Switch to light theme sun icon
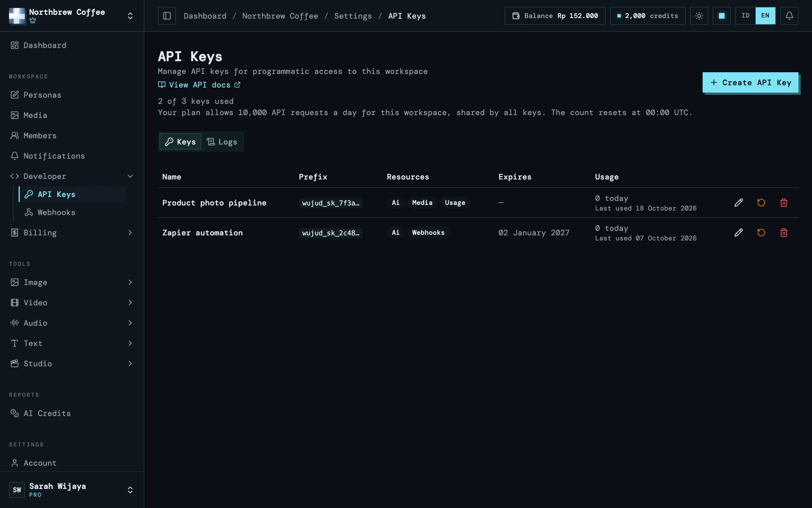The width and height of the screenshot is (812, 508). pyautogui.click(x=699, y=16)
